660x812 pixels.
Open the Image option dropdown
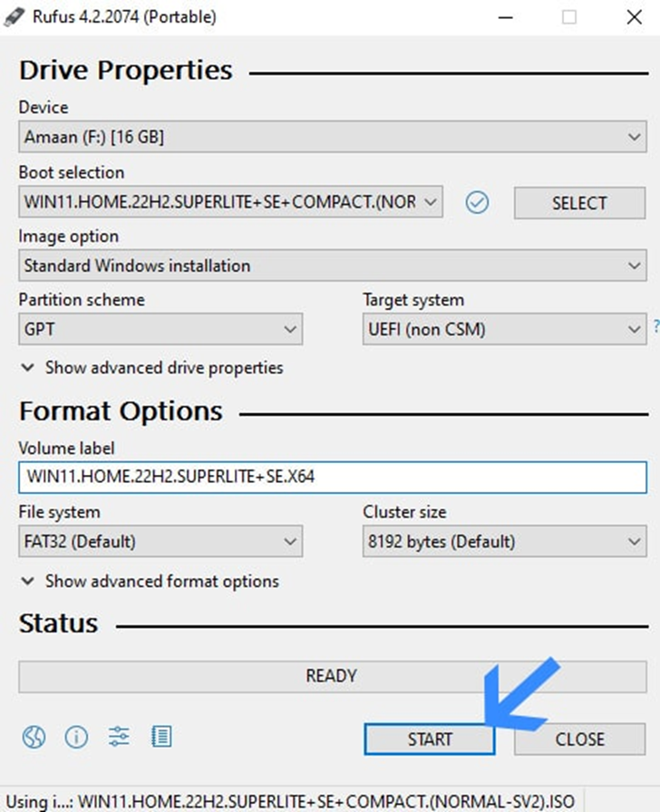point(333,266)
